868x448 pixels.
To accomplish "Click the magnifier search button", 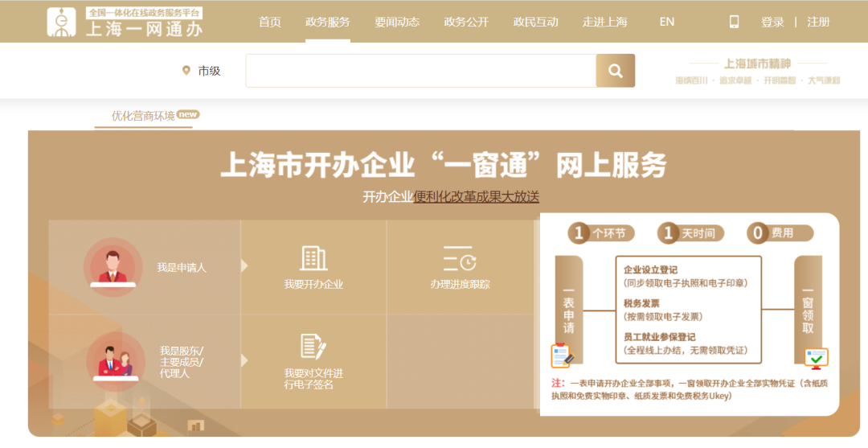I will click(x=616, y=70).
